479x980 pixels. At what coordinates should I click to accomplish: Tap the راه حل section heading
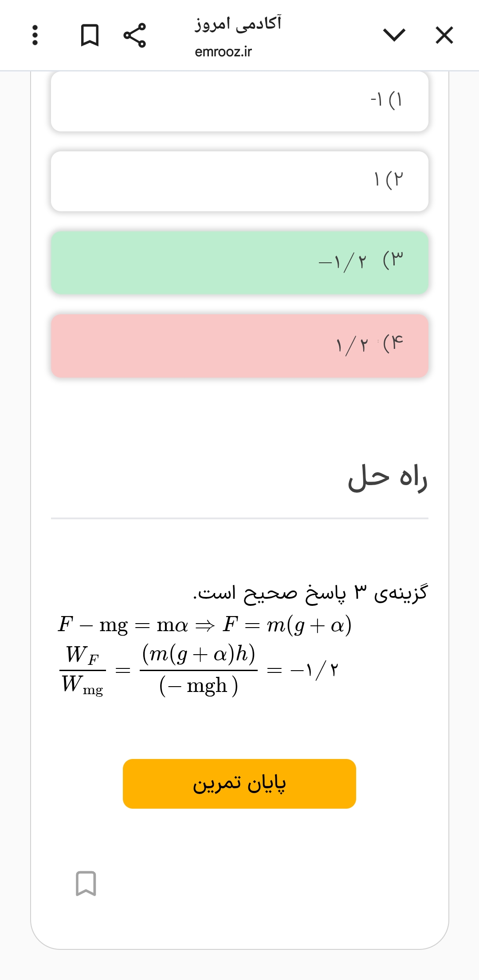387,478
